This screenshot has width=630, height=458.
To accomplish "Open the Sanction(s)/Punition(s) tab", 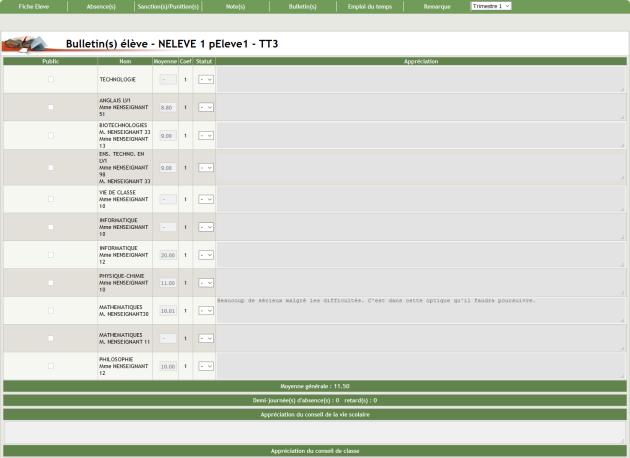I will 168,6.
